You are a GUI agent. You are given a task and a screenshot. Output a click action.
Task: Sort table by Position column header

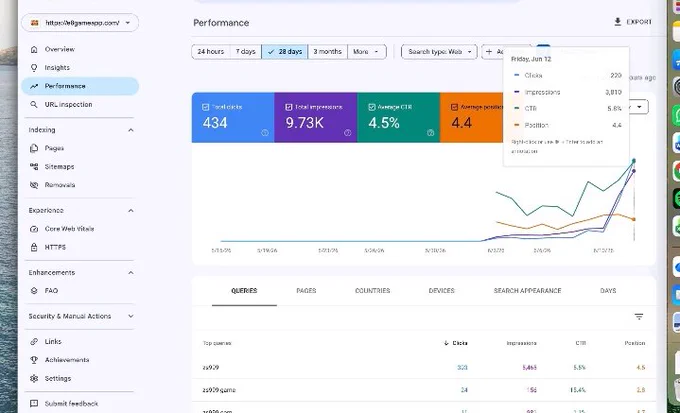tap(635, 343)
